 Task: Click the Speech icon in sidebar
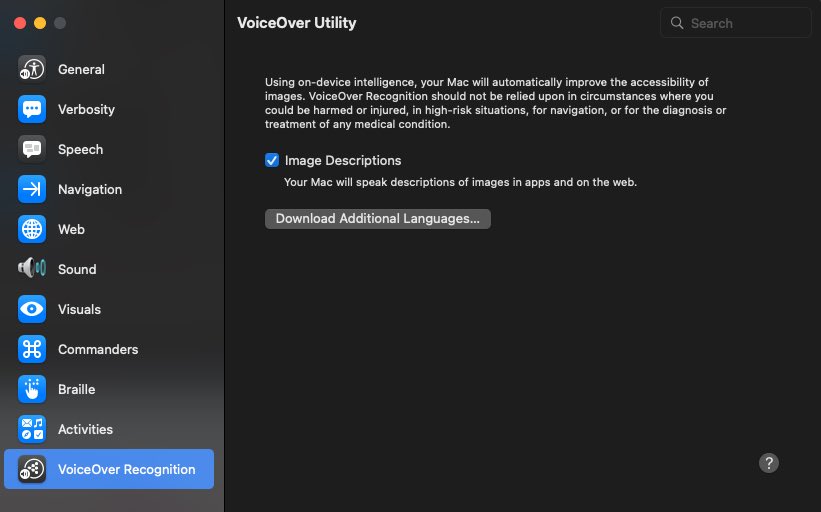point(32,149)
